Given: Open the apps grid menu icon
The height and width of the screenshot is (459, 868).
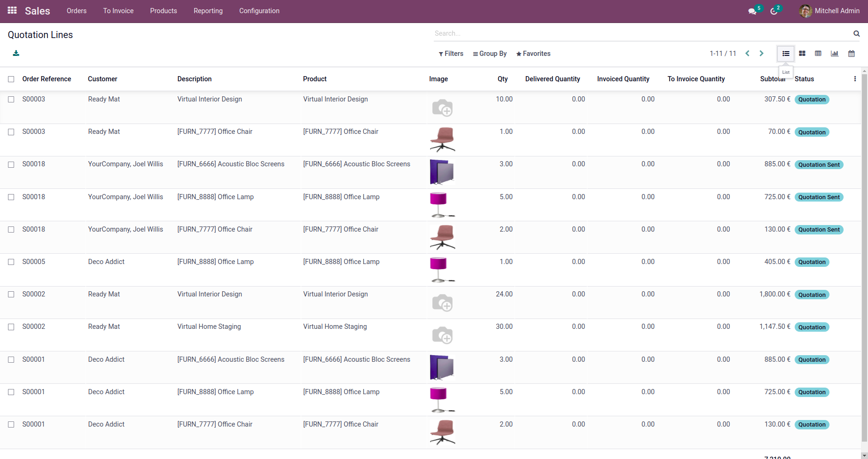Looking at the screenshot, I should tap(12, 10).
